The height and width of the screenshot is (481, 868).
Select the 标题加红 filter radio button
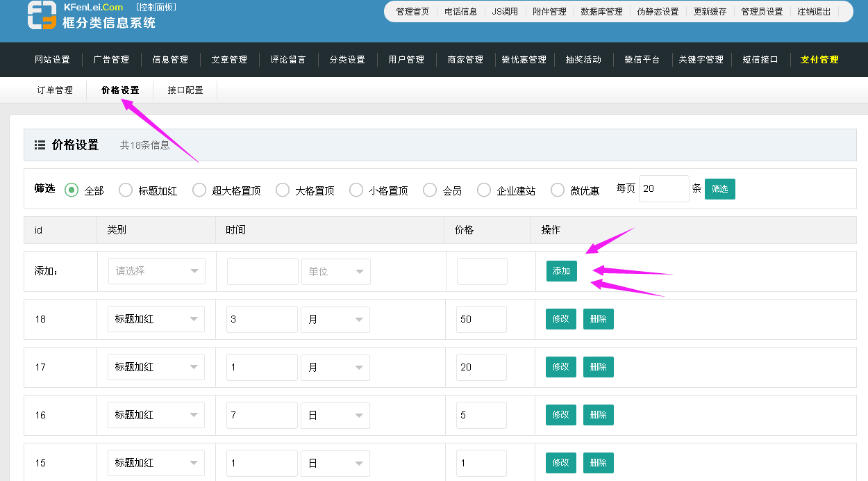click(126, 190)
